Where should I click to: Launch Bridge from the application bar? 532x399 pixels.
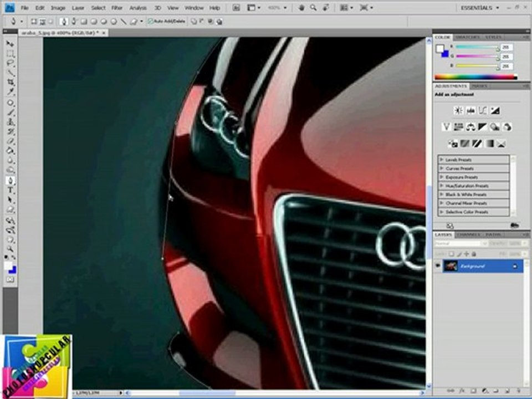(x=236, y=7)
